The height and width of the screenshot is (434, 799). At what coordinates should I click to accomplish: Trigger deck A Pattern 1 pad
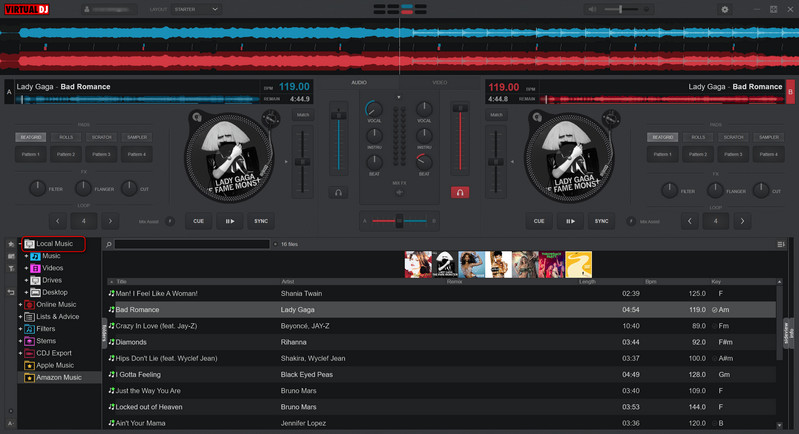coord(31,154)
